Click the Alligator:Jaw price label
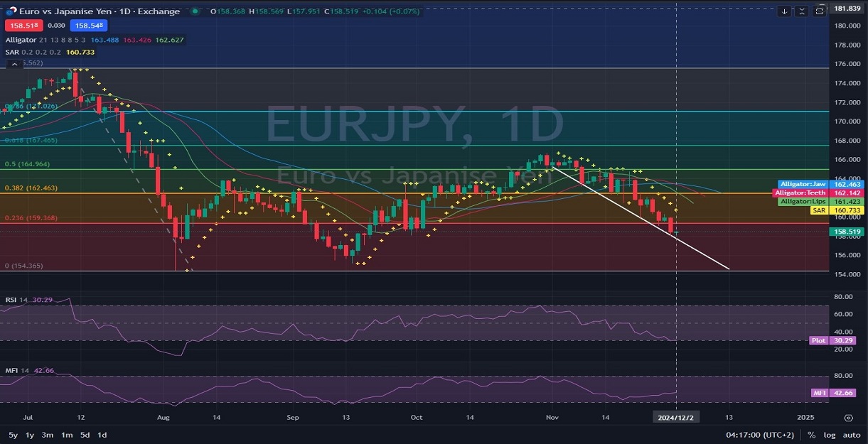Viewport: 868px width, 444px height. (x=820, y=184)
